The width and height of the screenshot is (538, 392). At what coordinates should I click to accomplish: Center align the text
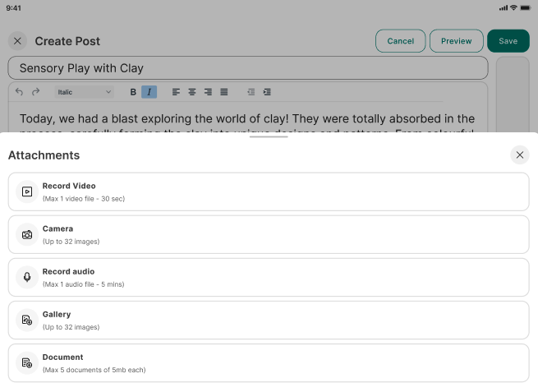coord(192,92)
